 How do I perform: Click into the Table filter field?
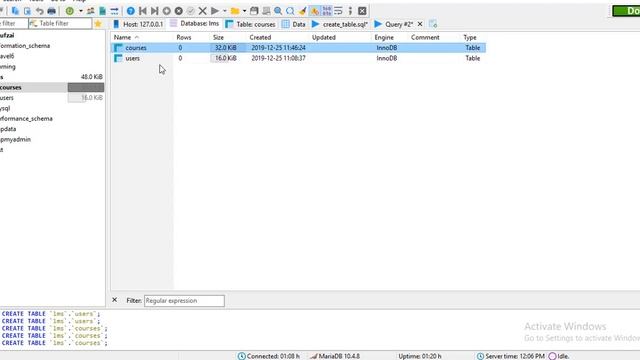(60, 24)
